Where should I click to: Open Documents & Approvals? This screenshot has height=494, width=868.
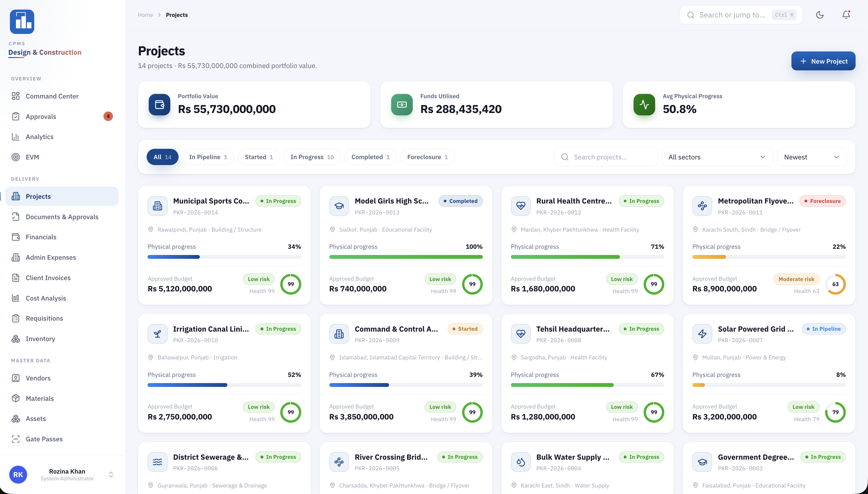pyautogui.click(x=62, y=217)
